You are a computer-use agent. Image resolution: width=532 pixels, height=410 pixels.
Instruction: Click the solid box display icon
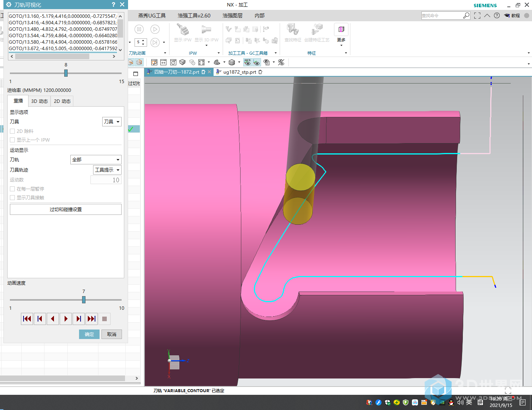(x=182, y=62)
